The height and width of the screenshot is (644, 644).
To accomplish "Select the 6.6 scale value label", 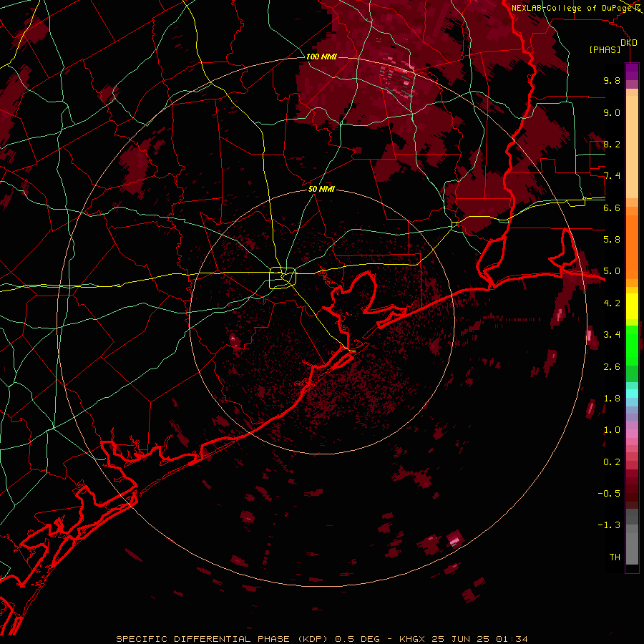I will 612,208.
